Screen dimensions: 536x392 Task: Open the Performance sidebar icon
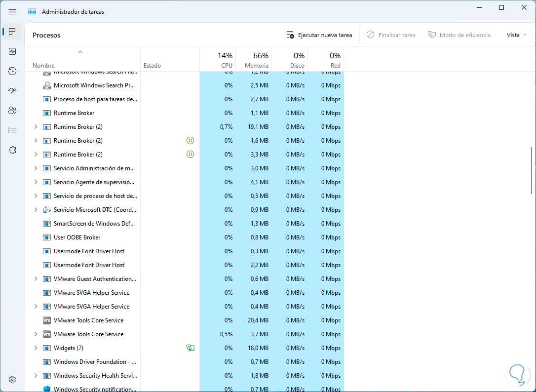pos(12,51)
